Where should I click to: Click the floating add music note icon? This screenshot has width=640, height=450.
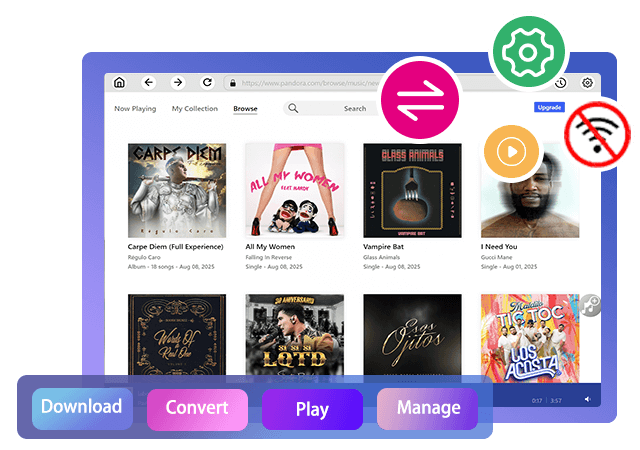(590, 305)
